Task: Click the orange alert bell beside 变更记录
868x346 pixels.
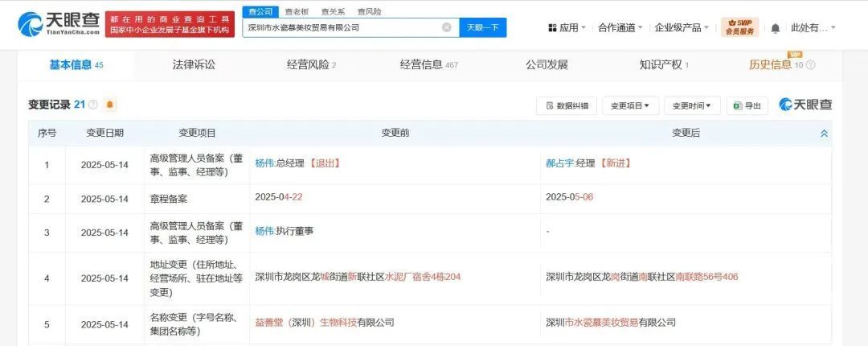Action: [110, 105]
